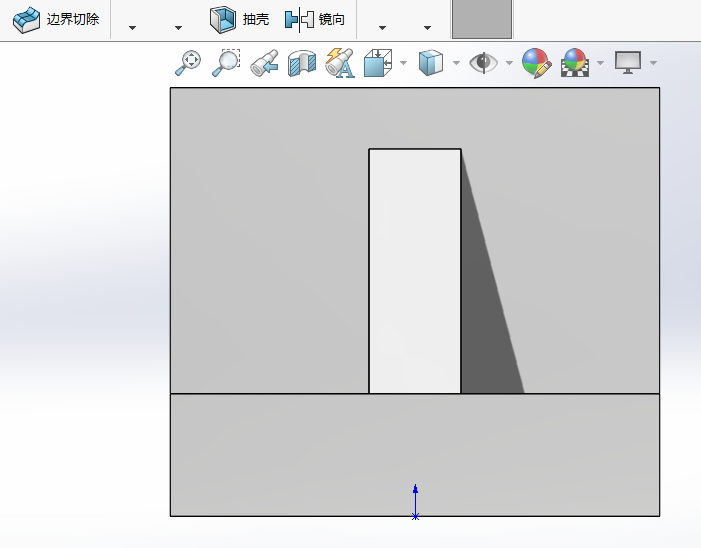Click the Display Style cube icon
Screen dimensions: 701x548
(x=430, y=63)
